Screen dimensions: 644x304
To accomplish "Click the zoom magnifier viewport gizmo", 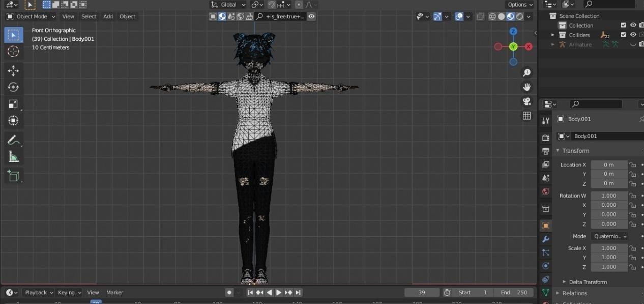I will [527, 73].
